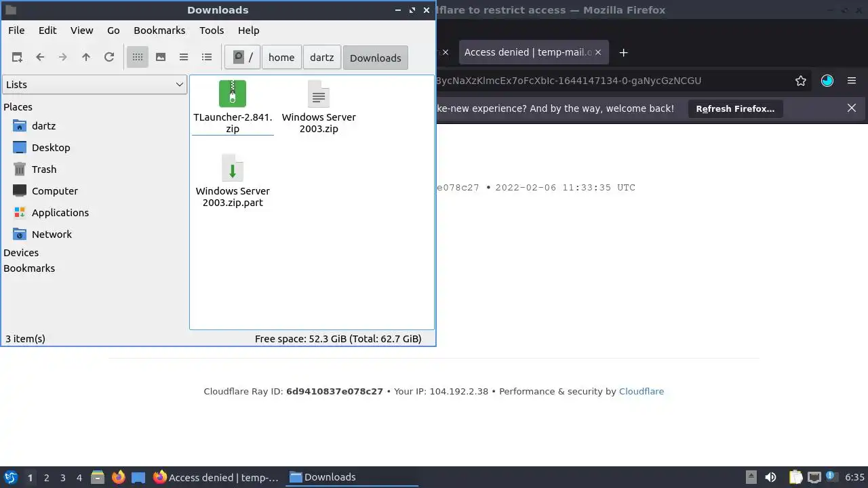Switch to workspace 2
The width and height of the screenshot is (868, 488).
tap(47, 477)
